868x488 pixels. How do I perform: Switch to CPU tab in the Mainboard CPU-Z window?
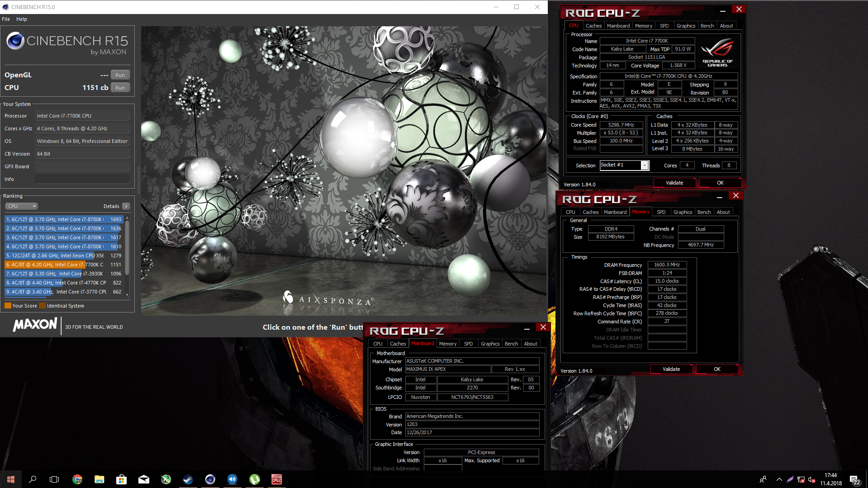point(378,344)
